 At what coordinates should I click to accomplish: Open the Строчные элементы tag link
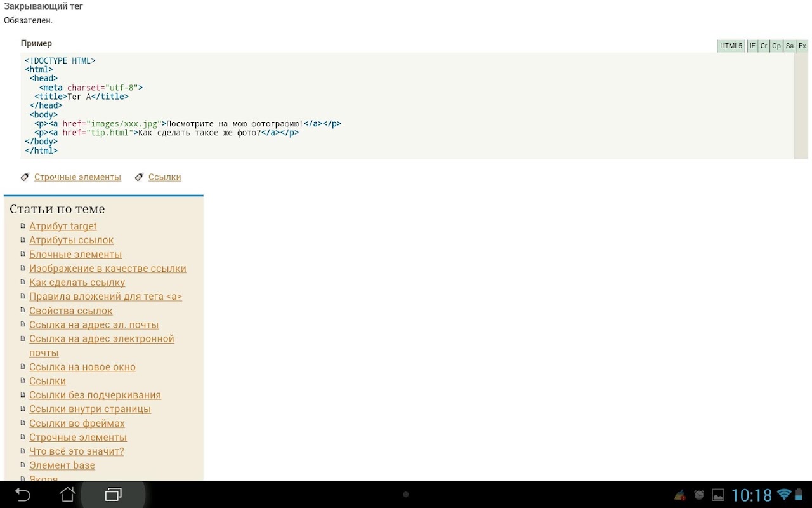click(77, 177)
